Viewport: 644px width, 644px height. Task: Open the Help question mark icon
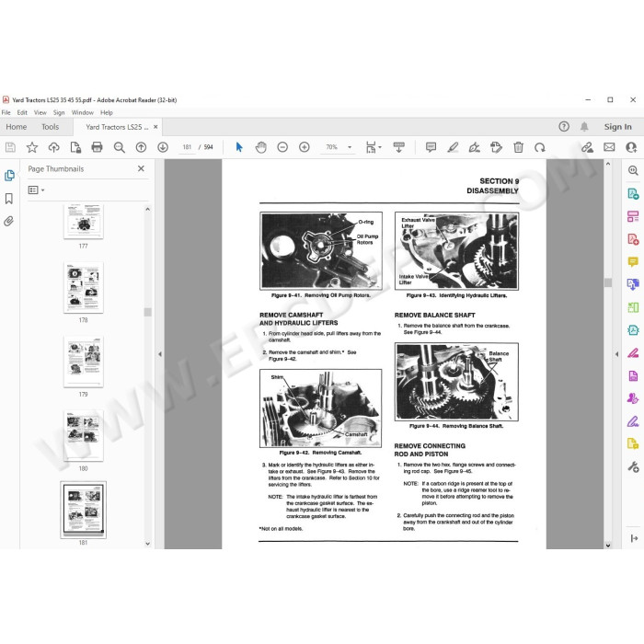(x=564, y=127)
